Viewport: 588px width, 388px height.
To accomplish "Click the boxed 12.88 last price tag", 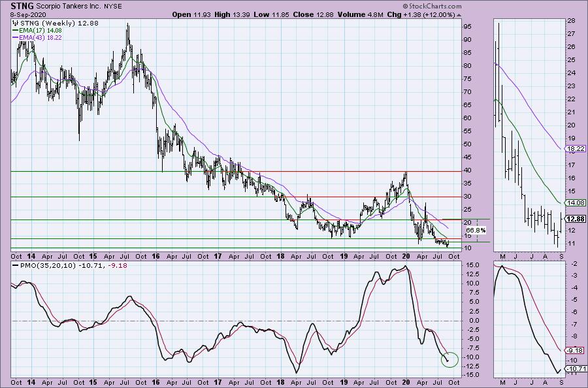I will tap(576, 219).
